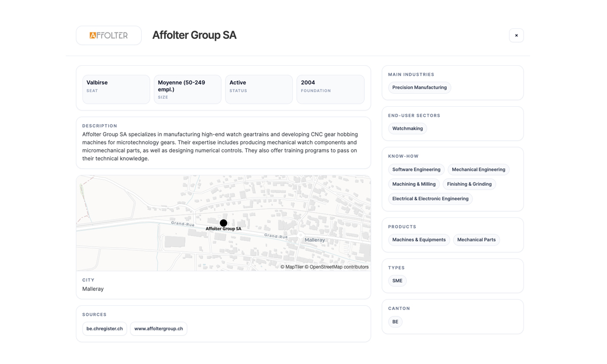The width and height of the screenshot is (607, 364).
Task: Select the Watchmaking end-user sector tag
Action: point(407,128)
